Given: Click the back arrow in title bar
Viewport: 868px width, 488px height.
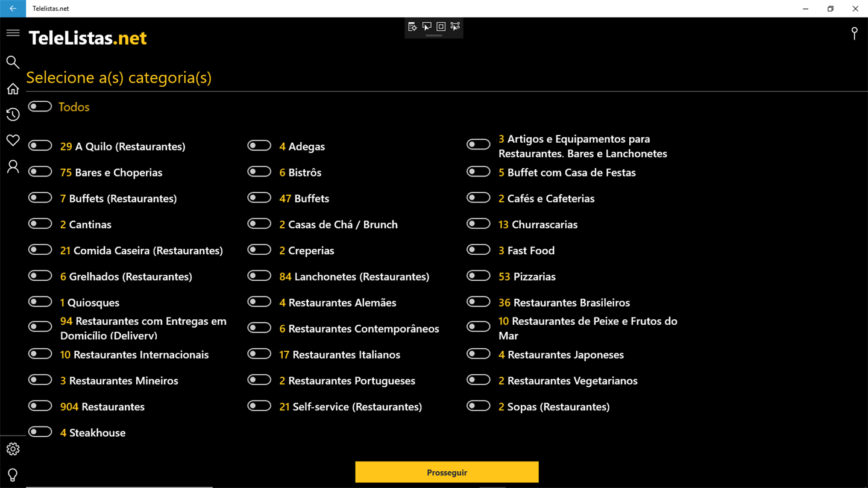Looking at the screenshot, I should click(13, 8).
